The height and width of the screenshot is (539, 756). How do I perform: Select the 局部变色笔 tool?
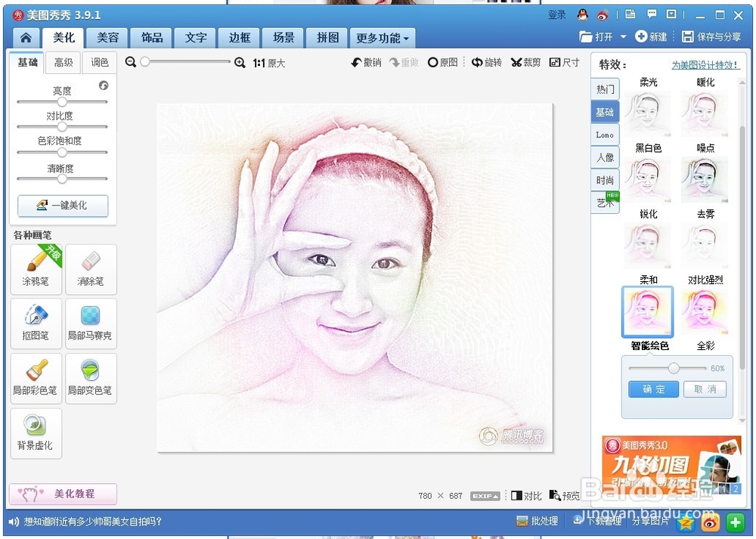coord(91,379)
